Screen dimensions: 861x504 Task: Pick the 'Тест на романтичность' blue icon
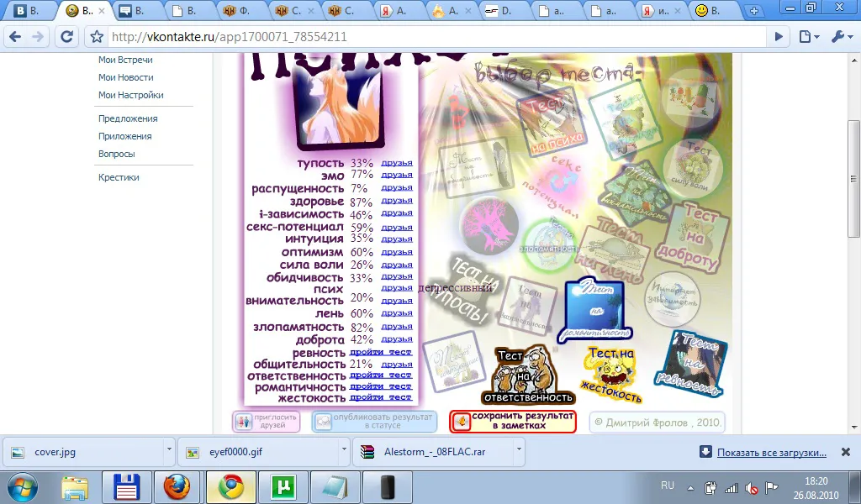(x=594, y=309)
